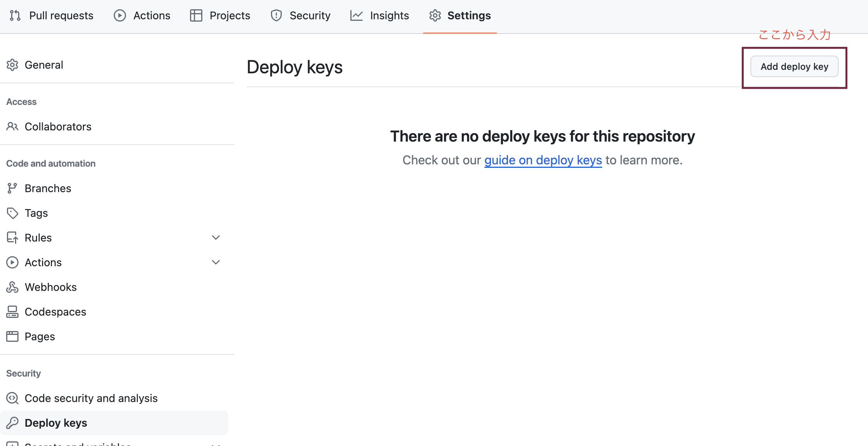Viewport: 868px width, 446px height.
Task: Click the Deploy keys key icon
Action: (12, 423)
